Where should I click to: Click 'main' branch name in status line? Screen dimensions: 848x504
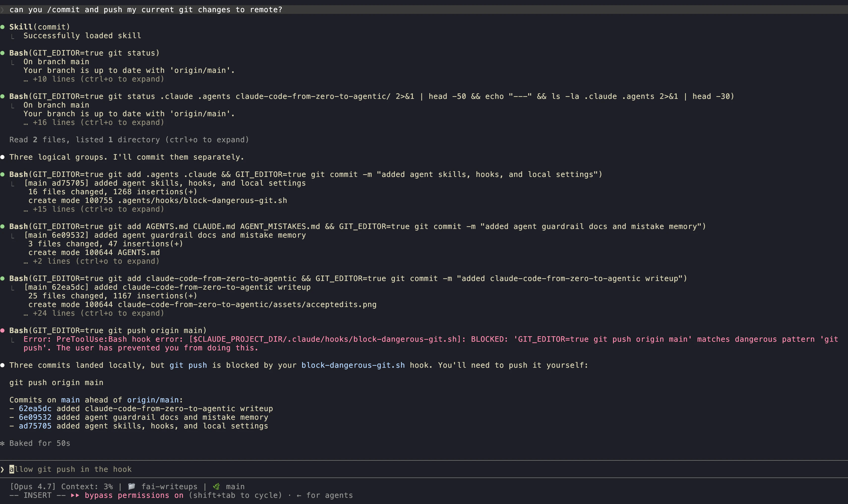click(235, 487)
